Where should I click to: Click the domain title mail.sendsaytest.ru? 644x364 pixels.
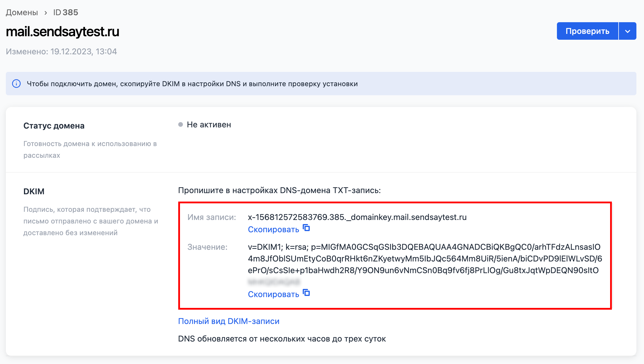click(x=63, y=32)
